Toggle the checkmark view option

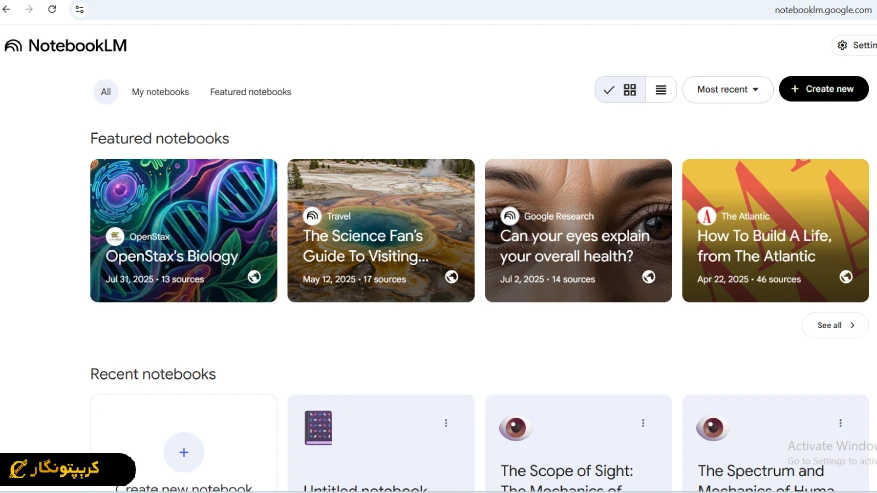[608, 90]
